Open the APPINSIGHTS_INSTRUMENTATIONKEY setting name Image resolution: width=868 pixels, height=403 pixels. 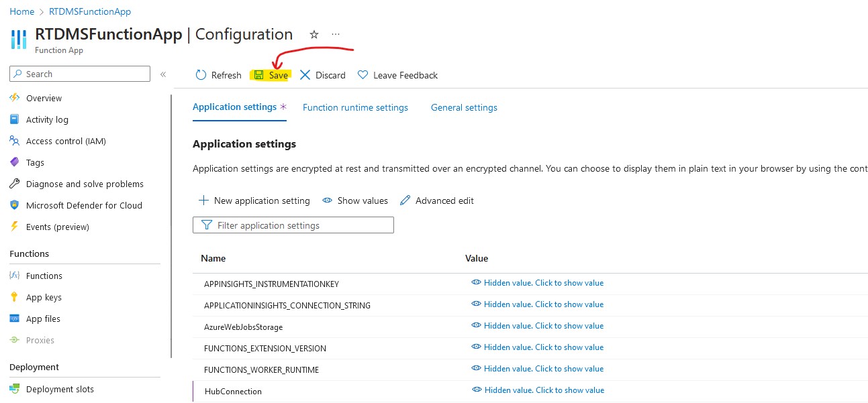271,284
